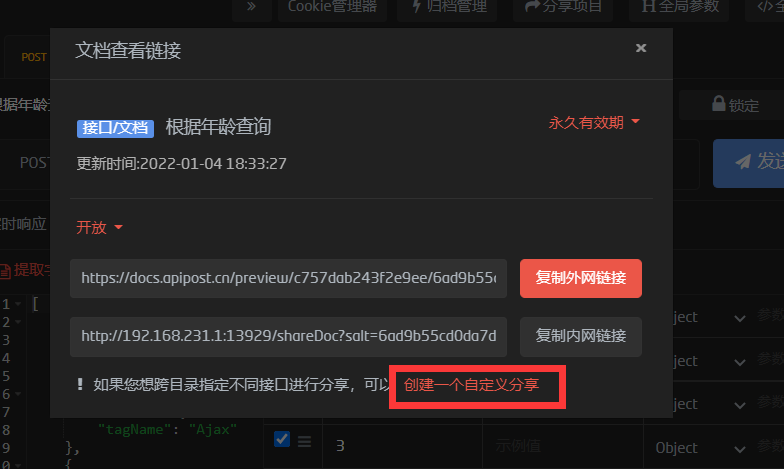Click the 分享项目 share arrow icon

click(x=532, y=6)
